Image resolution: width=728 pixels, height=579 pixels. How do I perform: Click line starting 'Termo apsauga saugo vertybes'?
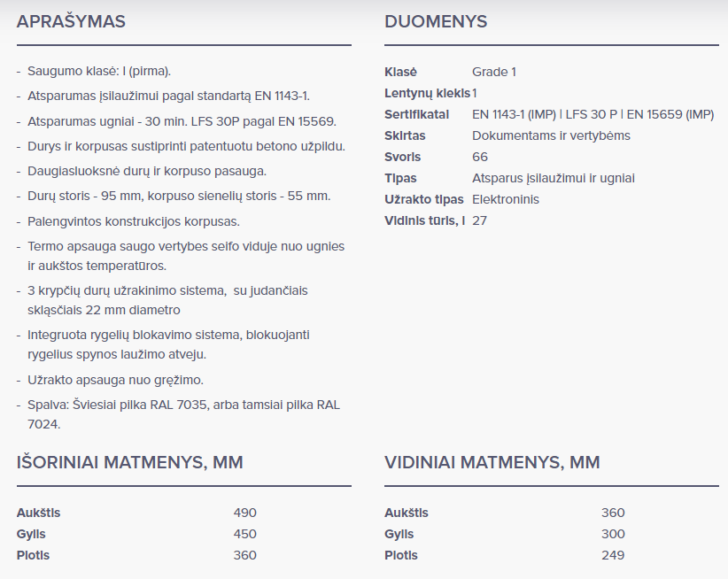pos(186,256)
